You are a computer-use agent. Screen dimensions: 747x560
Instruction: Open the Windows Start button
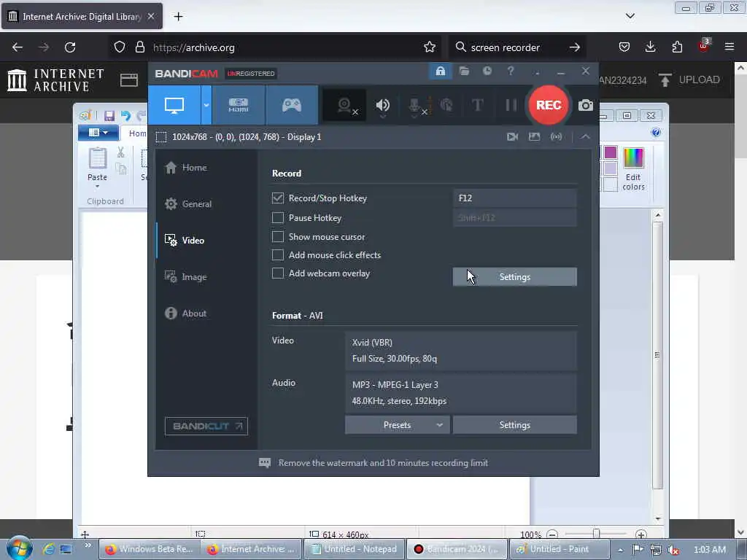19,548
